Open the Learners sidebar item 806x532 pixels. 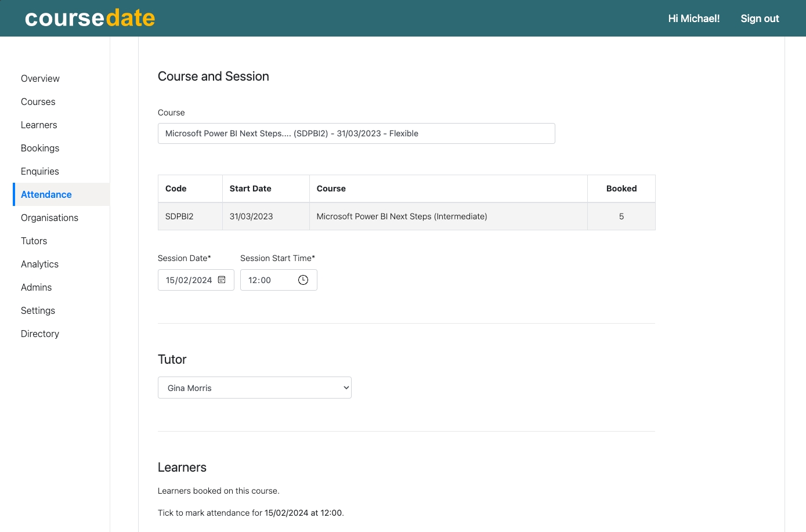[x=39, y=125]
